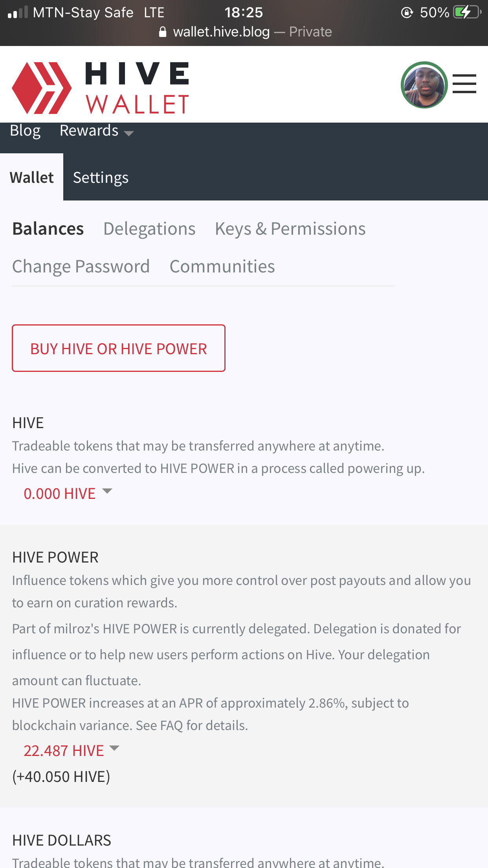This screenshot has width=488, height=868.
Task: Open Keys & Permissions section
Action: tap(290, 229)
